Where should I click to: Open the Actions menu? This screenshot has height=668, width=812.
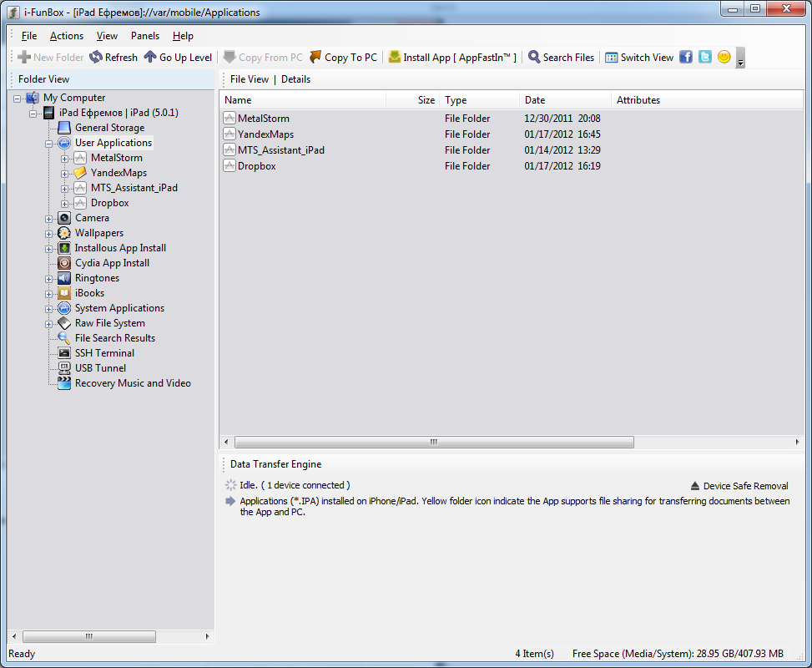[67, 36]
